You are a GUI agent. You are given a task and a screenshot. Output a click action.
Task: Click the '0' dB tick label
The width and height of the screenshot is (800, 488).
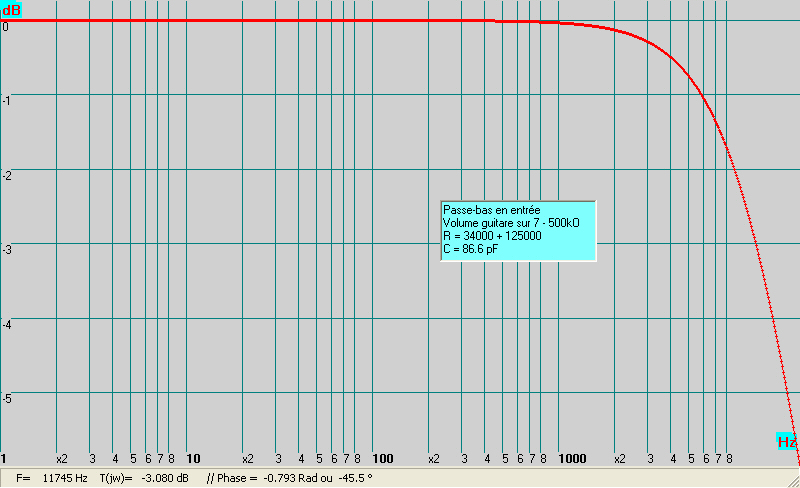6,27
